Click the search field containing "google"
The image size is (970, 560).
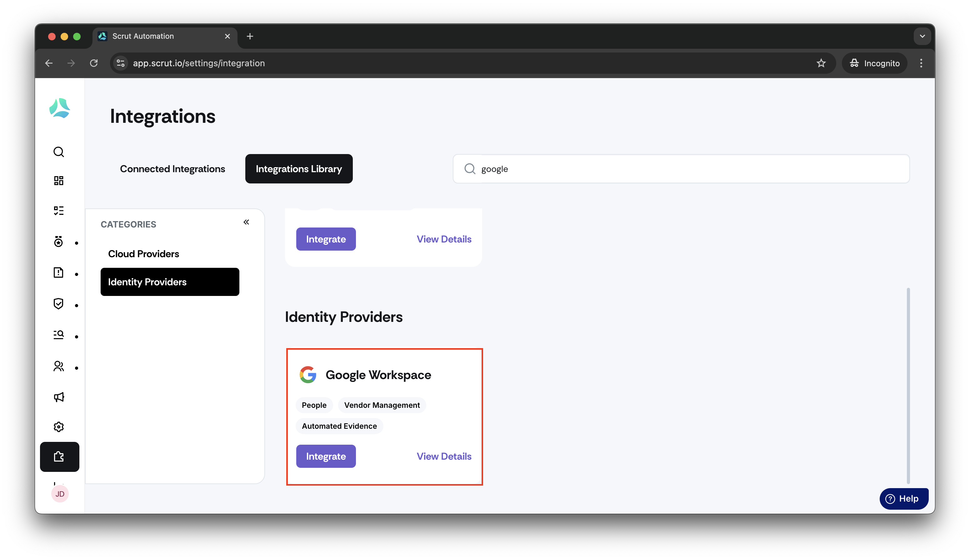pyautogui.click(x=681, y=169)
